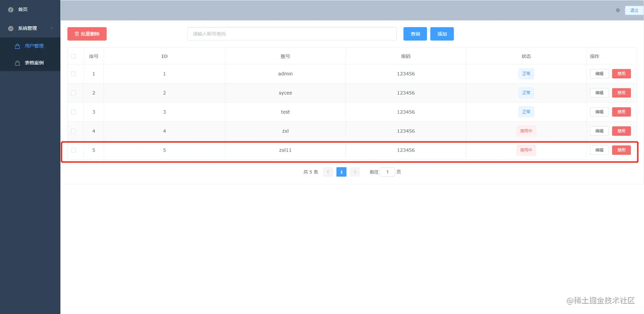Click the 前往 page number input

[x=387, y=172]
